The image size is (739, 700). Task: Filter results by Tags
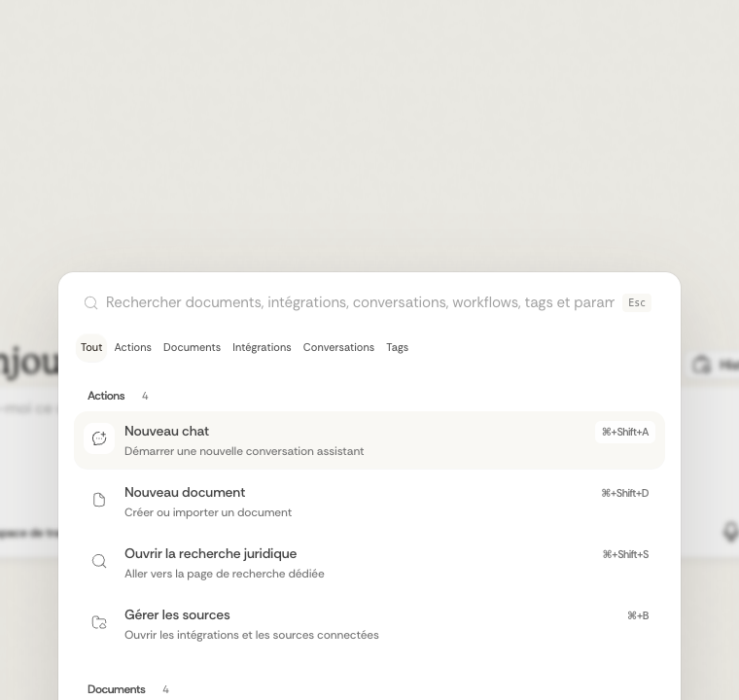click(x=397, y=347)
